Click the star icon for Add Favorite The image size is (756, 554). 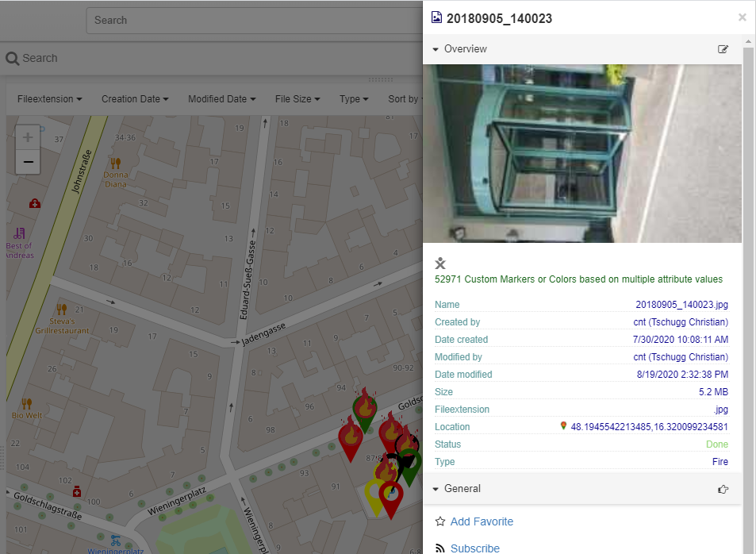[x=440, y=521]
